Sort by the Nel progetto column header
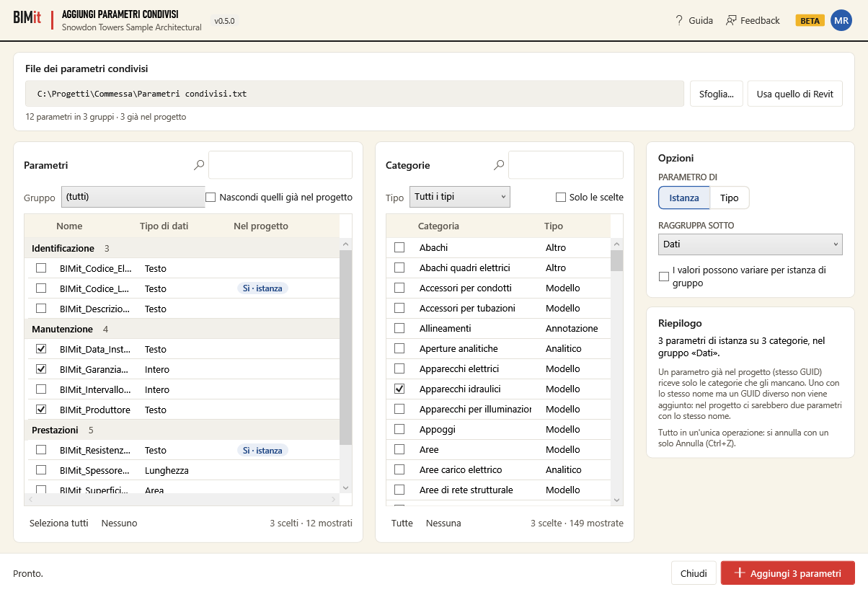 coord(261,226)
